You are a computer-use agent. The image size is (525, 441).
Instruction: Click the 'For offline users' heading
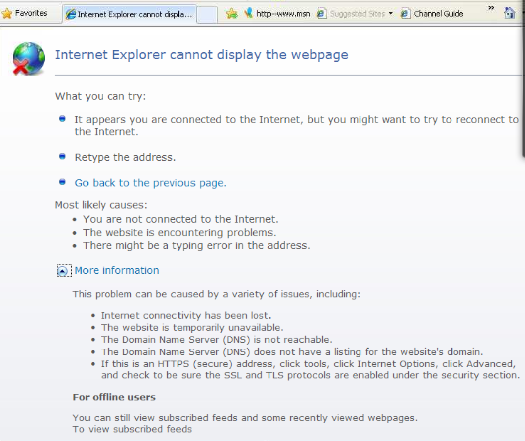click(114, 397)
